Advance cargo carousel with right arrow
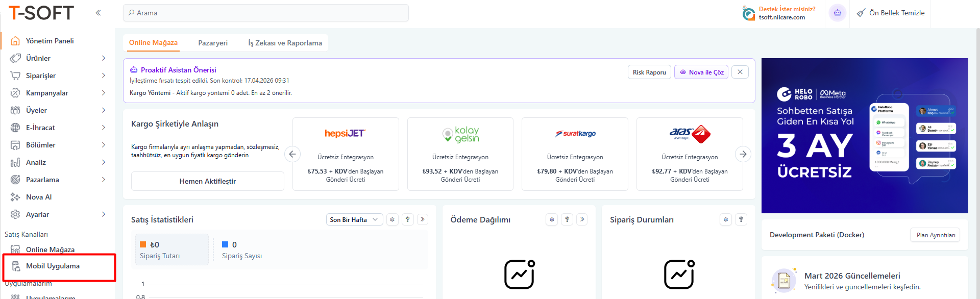The image size is (980, 299). [x=743, y=154]
